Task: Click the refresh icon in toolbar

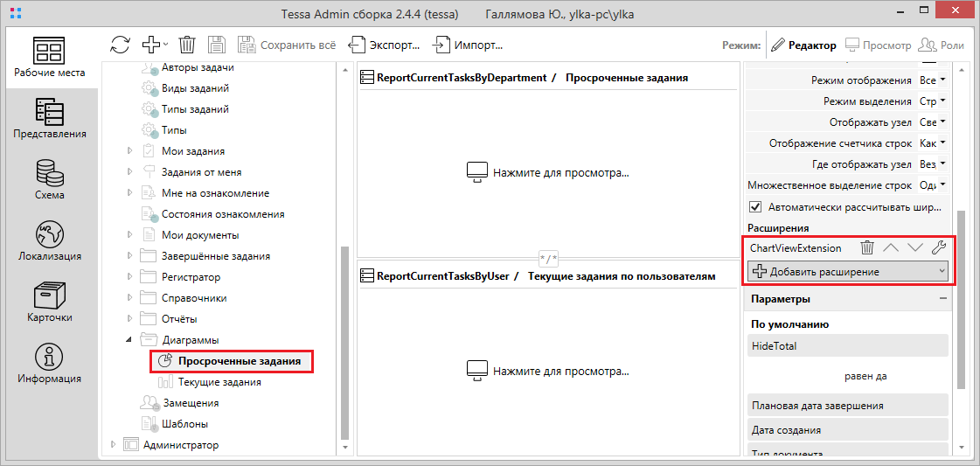Action: 120,45
